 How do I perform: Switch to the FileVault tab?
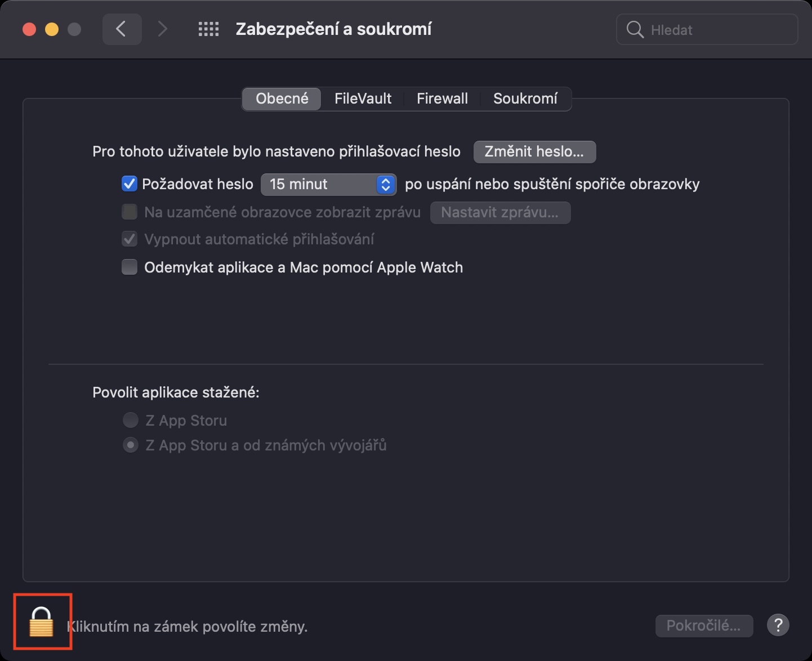click(363, 99)
